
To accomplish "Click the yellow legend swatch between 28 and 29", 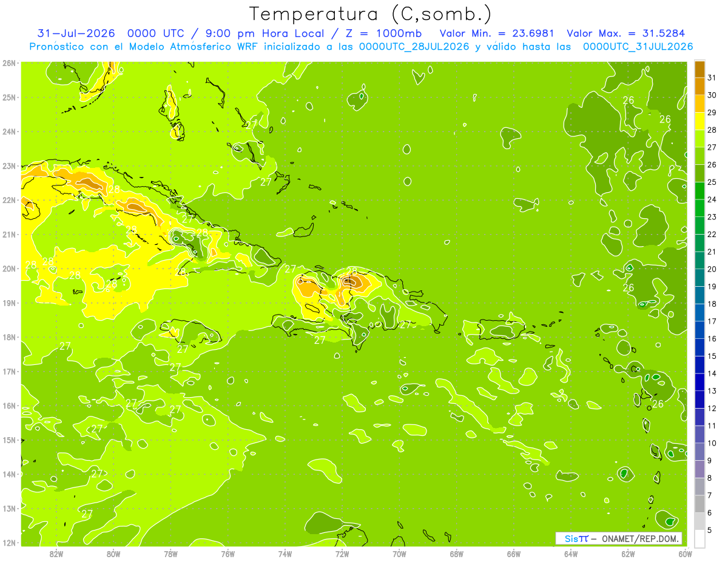I will 699,121.
